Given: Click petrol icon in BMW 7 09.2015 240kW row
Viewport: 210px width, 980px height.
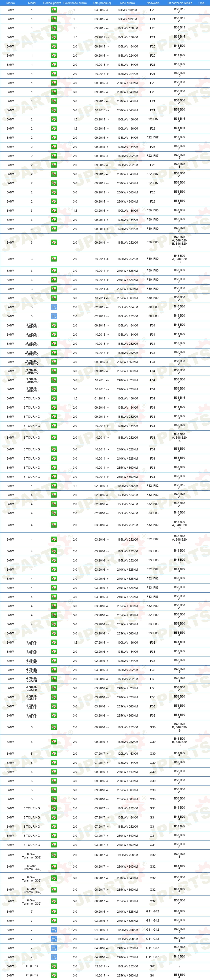Looking at the screenshot, I should [x=54, y=912].
